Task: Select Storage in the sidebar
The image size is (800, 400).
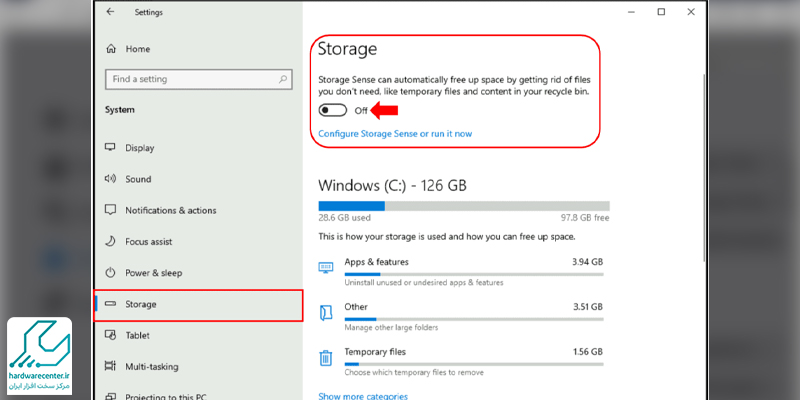Action: tap(199, 305)
